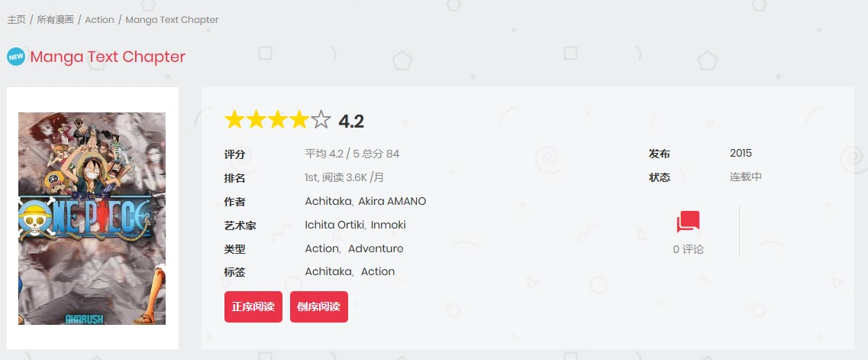
Task: Click the red comments speech bubble icon
Action: [688, 222]
